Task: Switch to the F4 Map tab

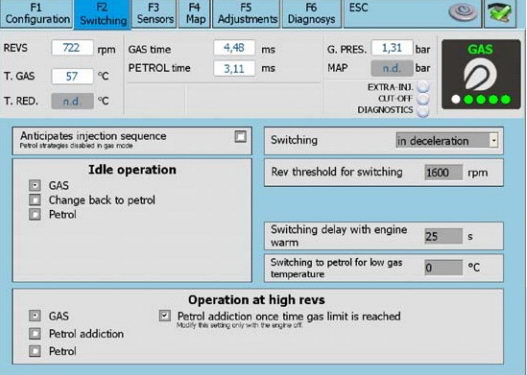Action: (x=195, y=13)
